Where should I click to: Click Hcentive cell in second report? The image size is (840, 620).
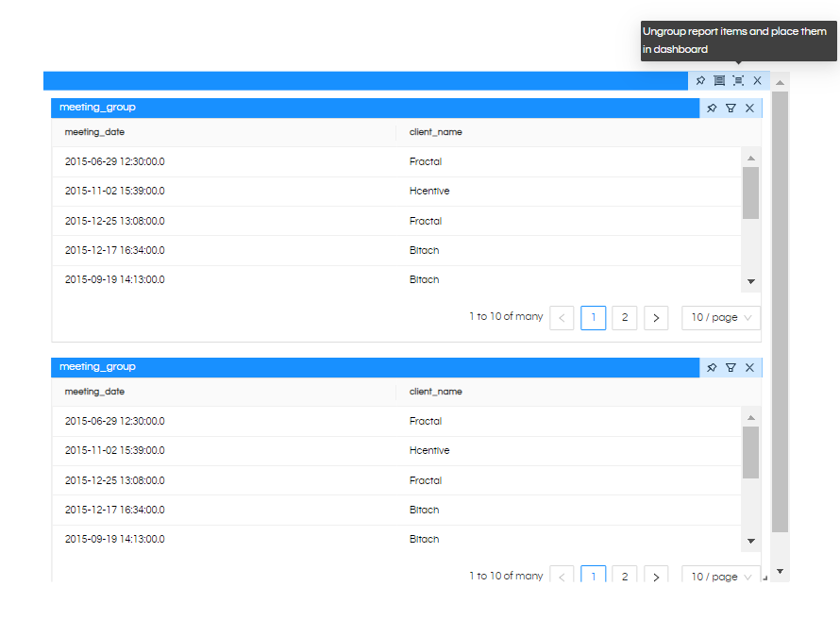pyautogui.click(x=429, y=451)
